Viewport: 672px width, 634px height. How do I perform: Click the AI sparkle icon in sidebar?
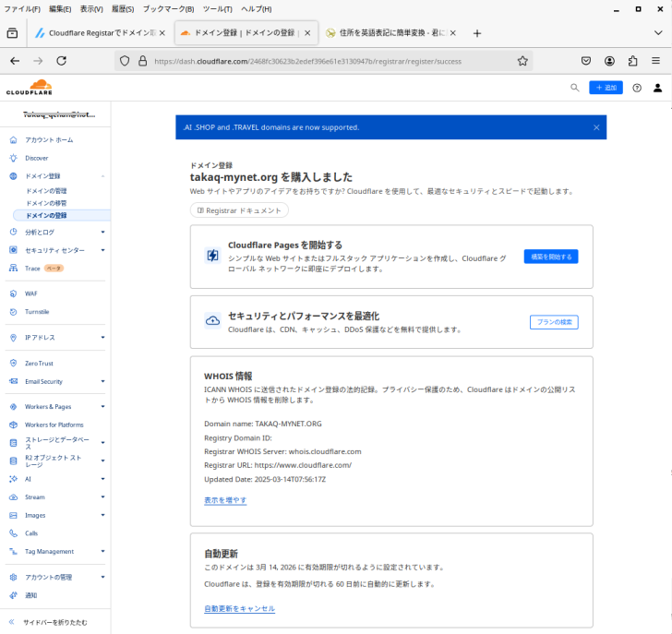tap(13, 479)
